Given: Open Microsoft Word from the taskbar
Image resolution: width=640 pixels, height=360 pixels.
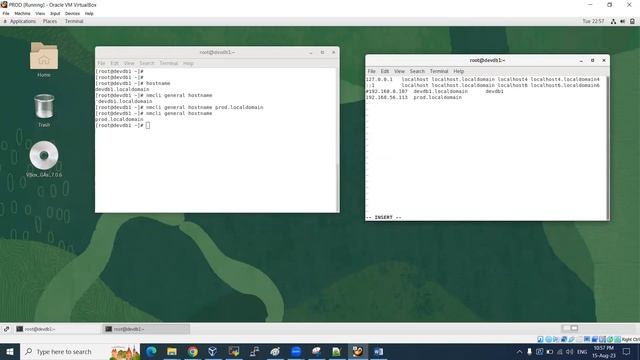Looking at the screenshot, I should [378, 351].
